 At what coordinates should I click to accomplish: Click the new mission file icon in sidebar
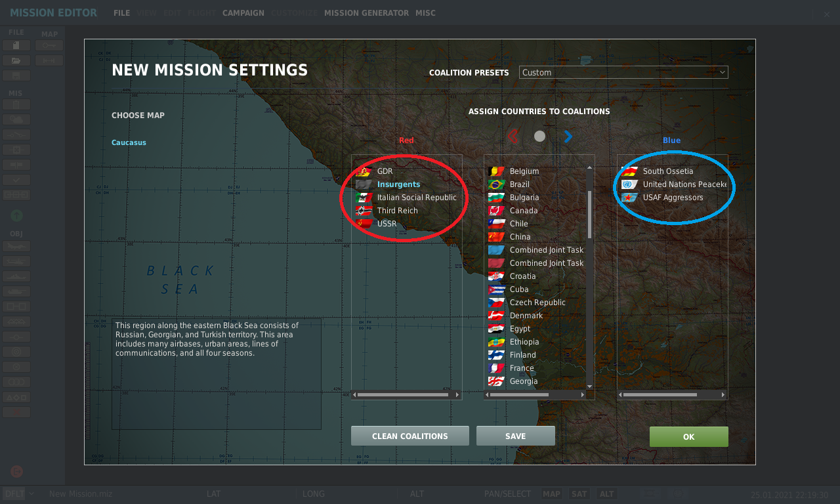[16, 45]
